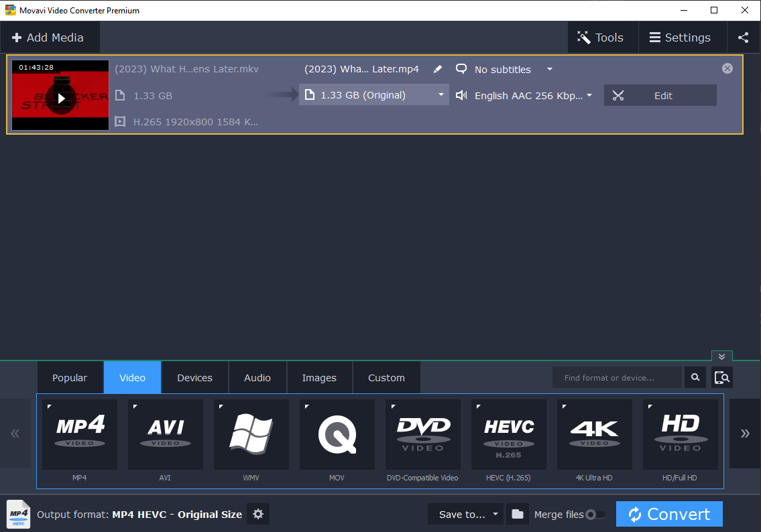
Task: Switch to the Custom tab
Action: click(x=386, y=377)
